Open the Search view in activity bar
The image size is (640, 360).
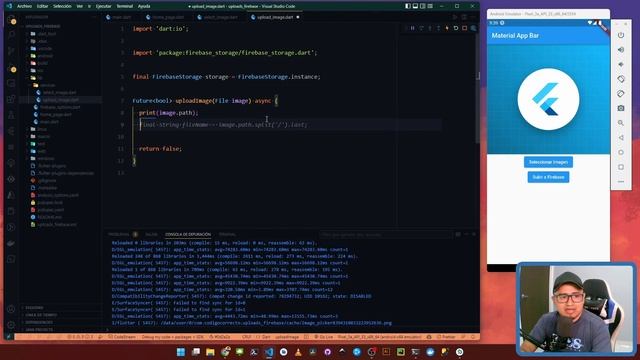pos(11,35)
